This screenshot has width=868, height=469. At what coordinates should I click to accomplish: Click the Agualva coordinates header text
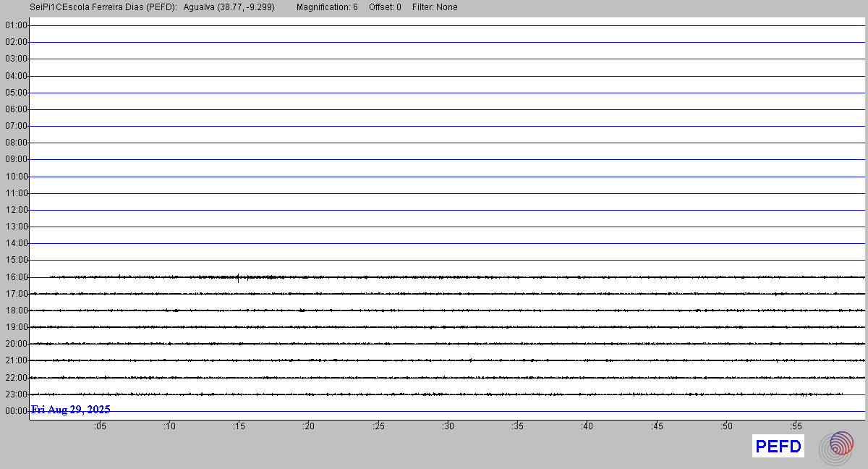[x=229, y=7]
